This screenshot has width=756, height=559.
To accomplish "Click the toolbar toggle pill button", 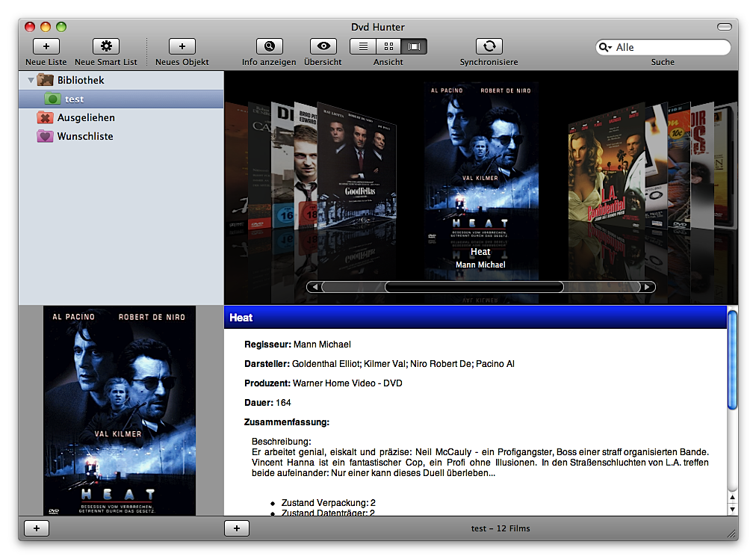I will 724,26.
